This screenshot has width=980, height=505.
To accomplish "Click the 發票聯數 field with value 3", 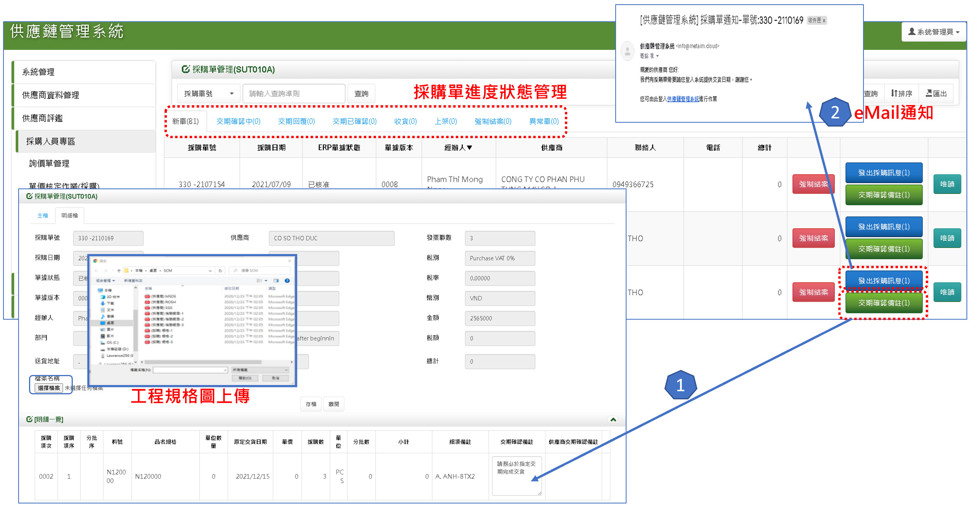I will (500, 238).
